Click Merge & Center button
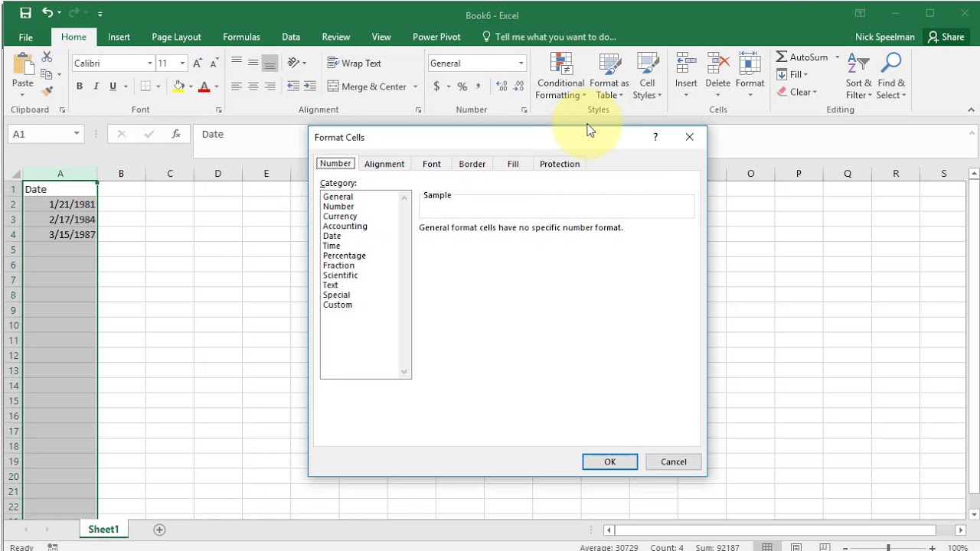980x551 pixels. [x=367, y=86]
